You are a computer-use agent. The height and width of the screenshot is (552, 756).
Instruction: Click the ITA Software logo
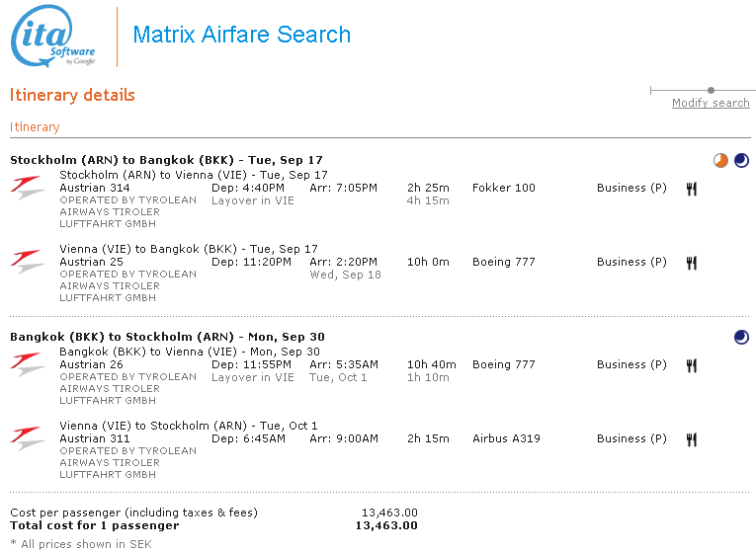click(x=53, y=39)
